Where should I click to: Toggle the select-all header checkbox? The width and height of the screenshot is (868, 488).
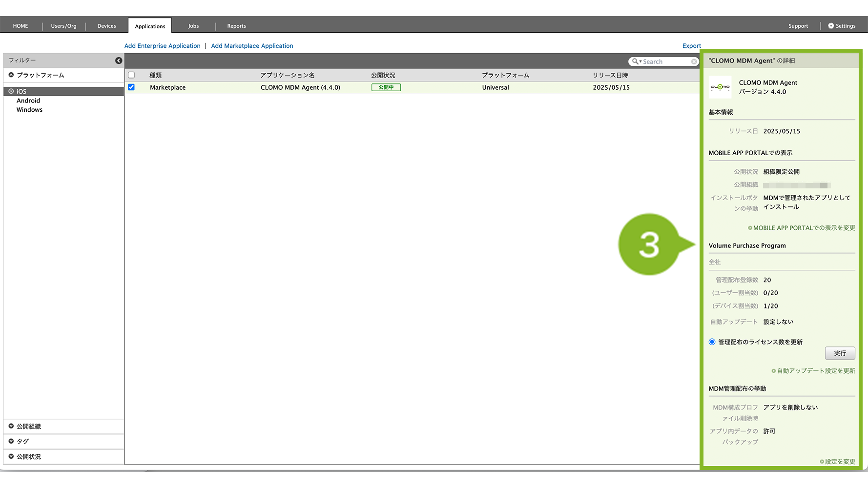[x=131, y=75]
